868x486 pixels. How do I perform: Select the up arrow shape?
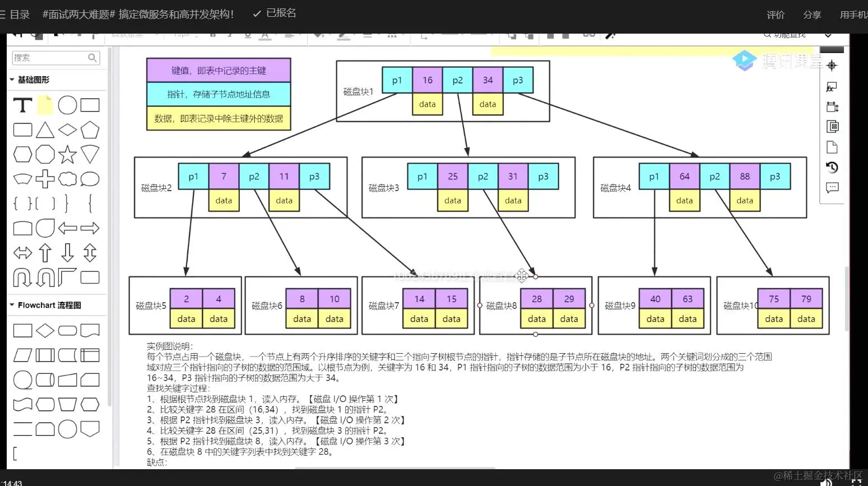[45, 253]
